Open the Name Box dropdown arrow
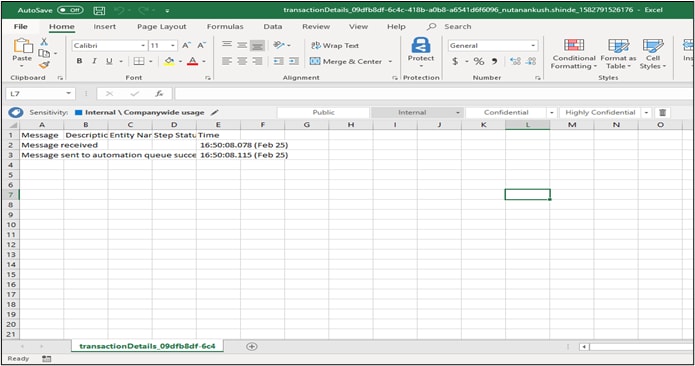 pos(68,93)
